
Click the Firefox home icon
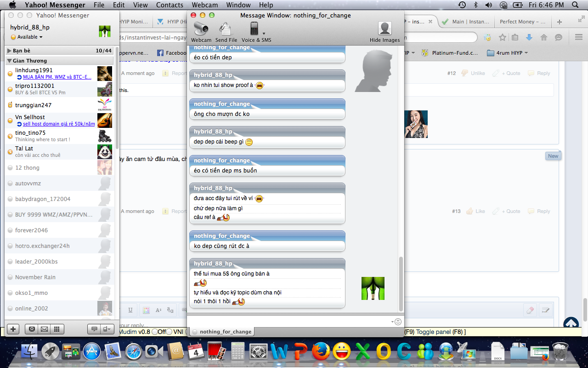pos(544,38)
